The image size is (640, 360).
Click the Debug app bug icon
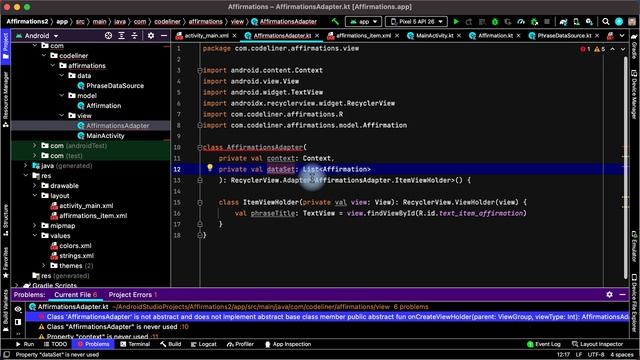pyautogui.click(x=495, y=22)
